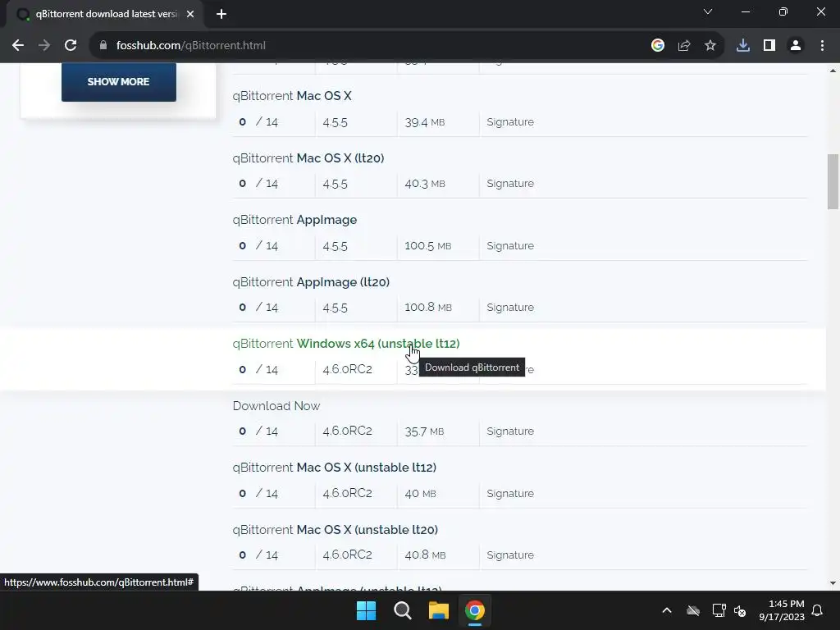The width and height of the screenshot is (840, 630).
Task: View site info via the lock icon
Action: [103, 46]
